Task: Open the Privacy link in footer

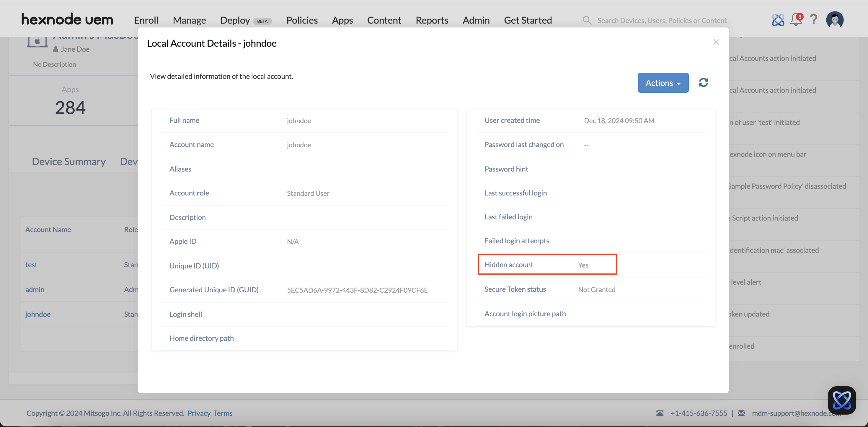Action: click(x=199, y=413)
